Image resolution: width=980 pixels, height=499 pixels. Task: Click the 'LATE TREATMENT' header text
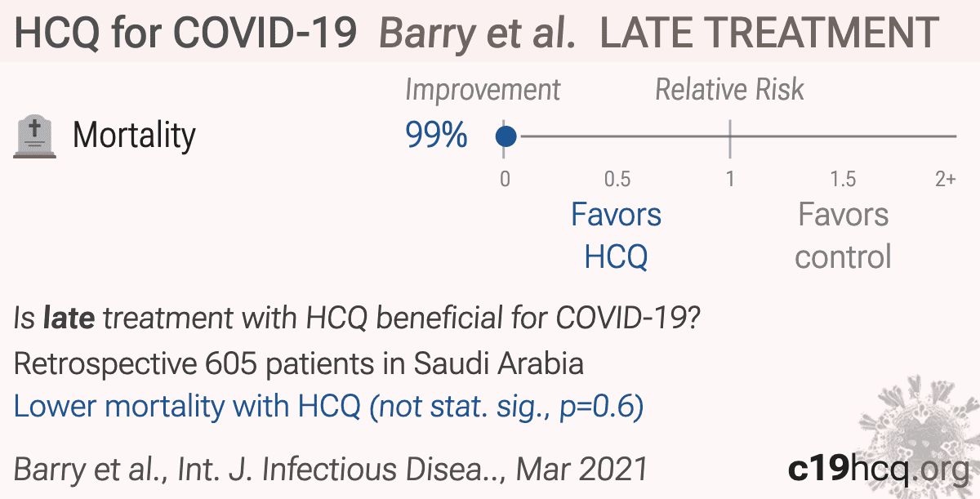769,33
